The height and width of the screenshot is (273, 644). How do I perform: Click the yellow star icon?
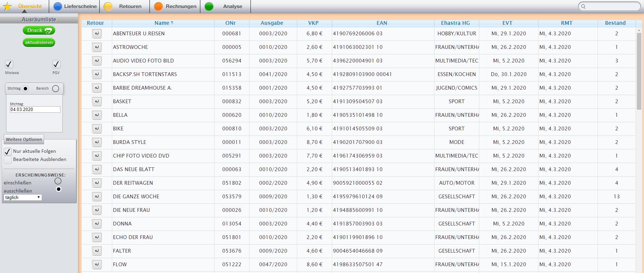tap(7, 6)
